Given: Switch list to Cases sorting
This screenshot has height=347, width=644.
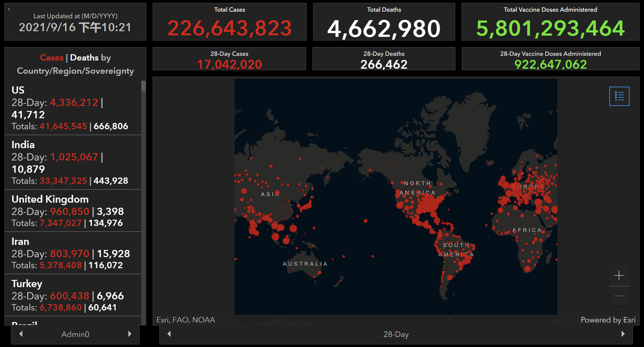Looking at the screenshot, I should point(52,58).
